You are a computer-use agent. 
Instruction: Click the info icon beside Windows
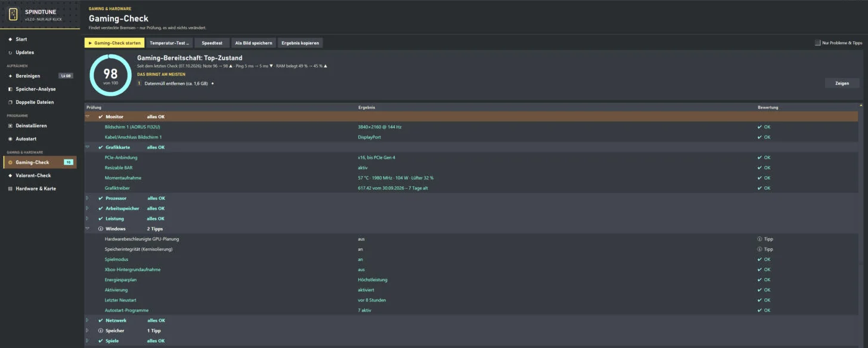tap(101, 229)
